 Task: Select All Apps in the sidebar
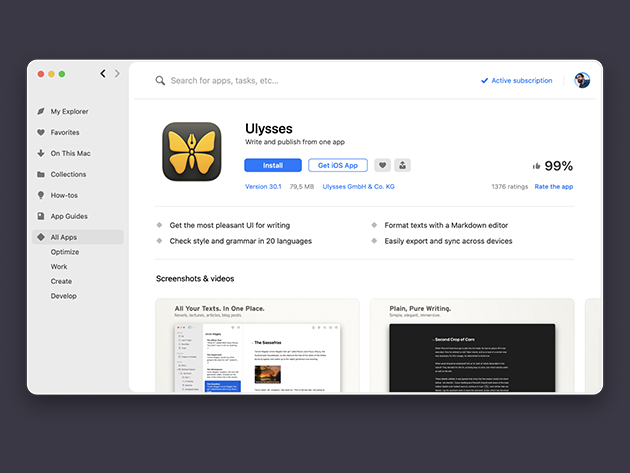(x=78, y=237)
